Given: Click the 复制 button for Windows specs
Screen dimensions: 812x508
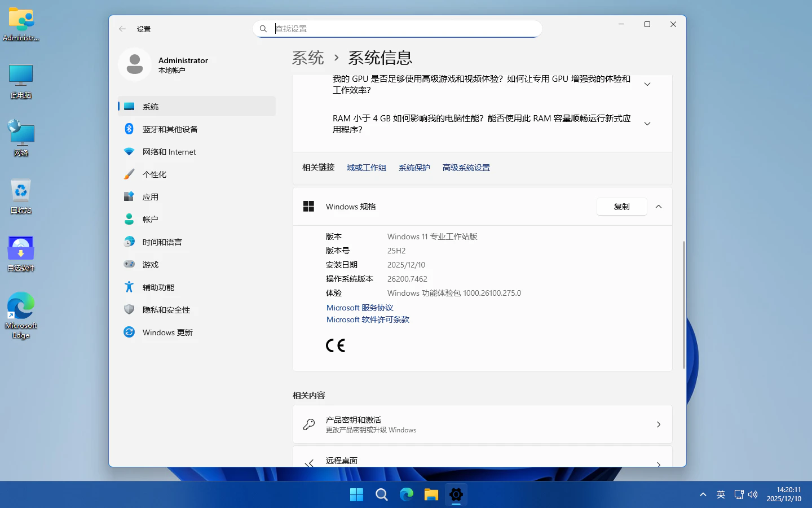Looking at the screenshot, I should click(621, 207).
